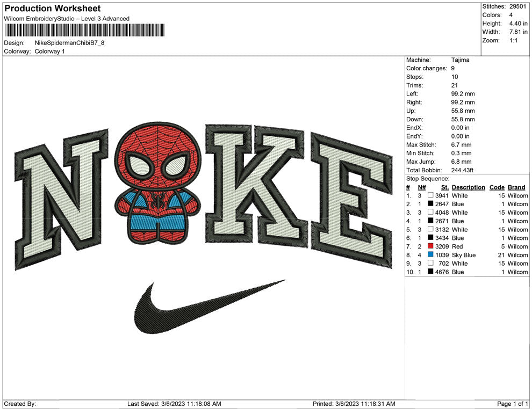Click the 'Printed: 3/6/2023 11:18:31 AM' footer
This screenshot has width=532, height=409.
(x=354, y=404)
